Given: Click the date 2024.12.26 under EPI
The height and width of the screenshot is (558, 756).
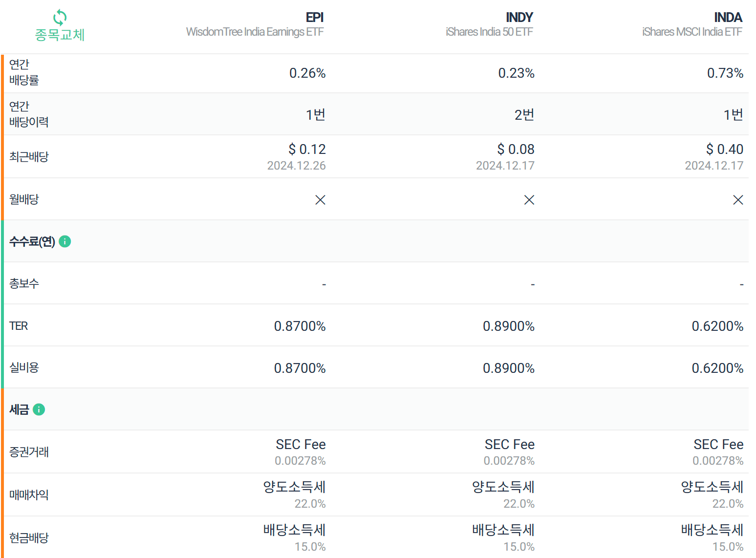Looking at the screenshot, I should [x=297, y=166].
